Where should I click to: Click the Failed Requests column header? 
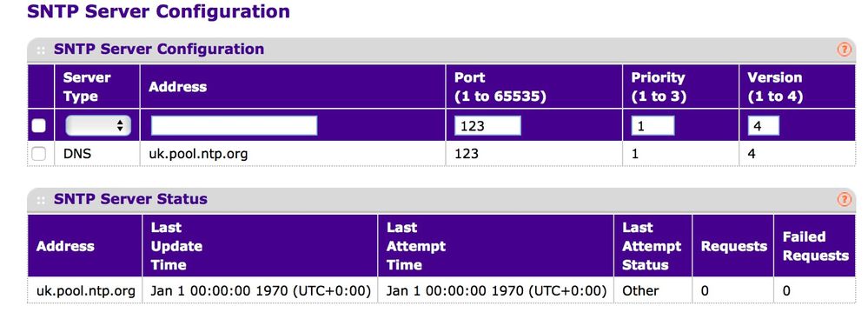click(x=815, y=246)
